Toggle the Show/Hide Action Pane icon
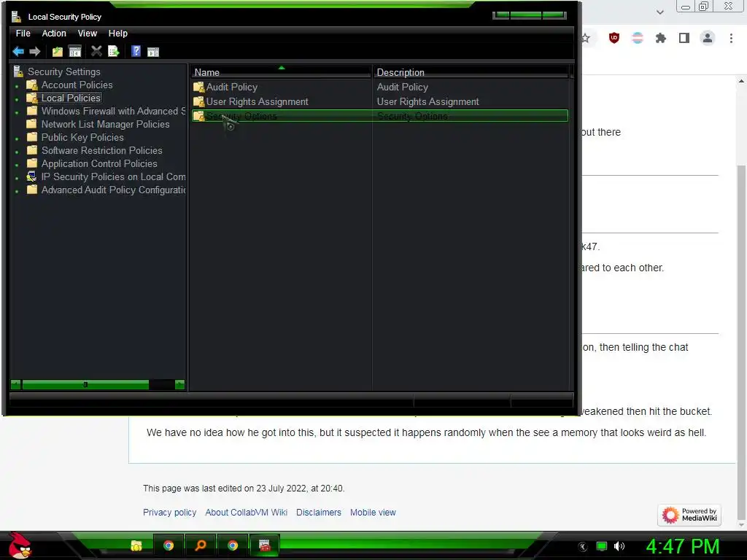 (x=153, y=52)
